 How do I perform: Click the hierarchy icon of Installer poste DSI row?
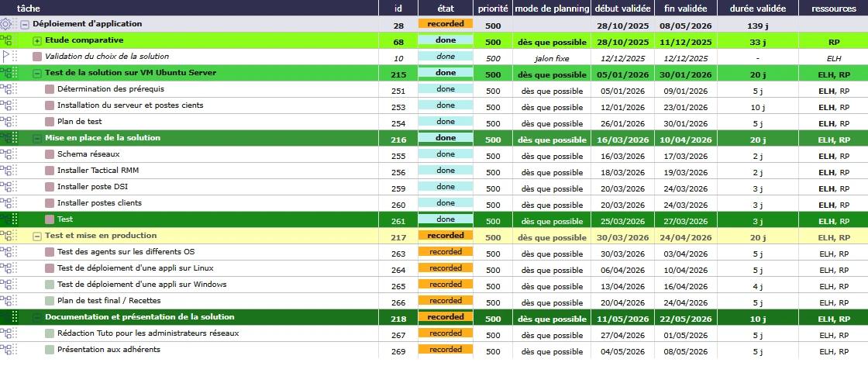coord(6,187)
